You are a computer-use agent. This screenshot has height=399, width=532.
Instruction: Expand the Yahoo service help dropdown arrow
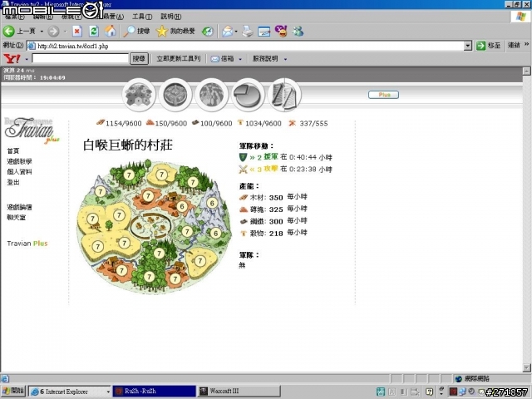(285, 59)
